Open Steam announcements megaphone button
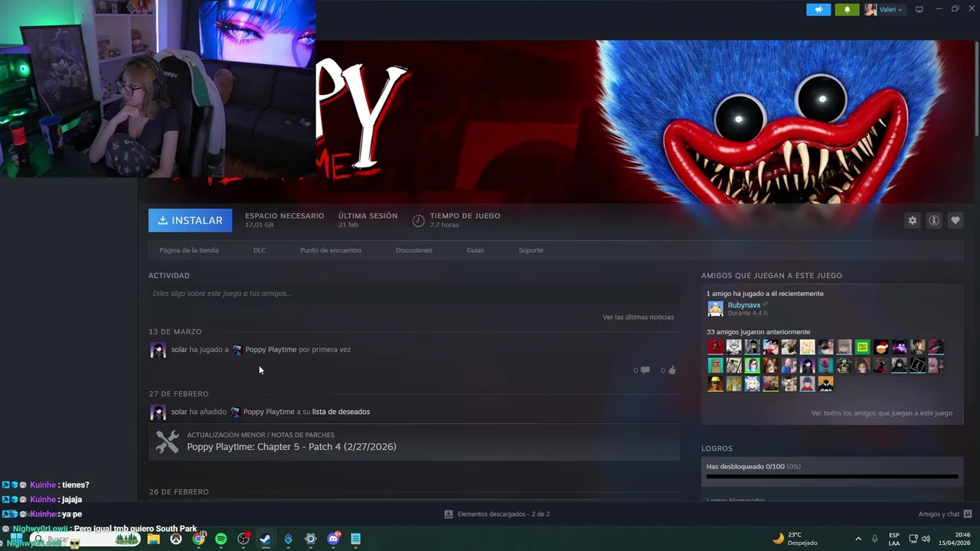980x551 pixels. pyautogui.click(x=818, y=10)
